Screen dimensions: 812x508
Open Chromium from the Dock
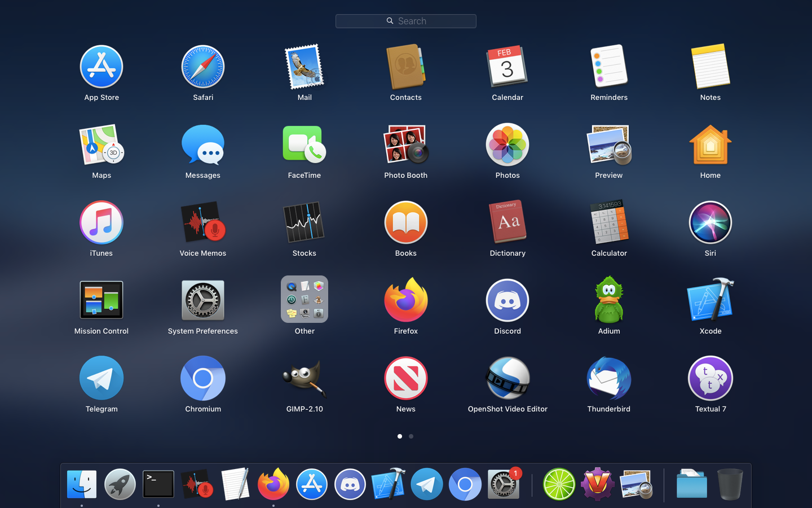(465, 484)
